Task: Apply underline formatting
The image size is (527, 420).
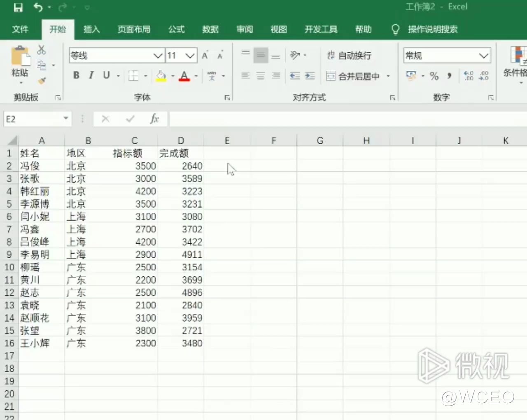Action: point(106,75)
